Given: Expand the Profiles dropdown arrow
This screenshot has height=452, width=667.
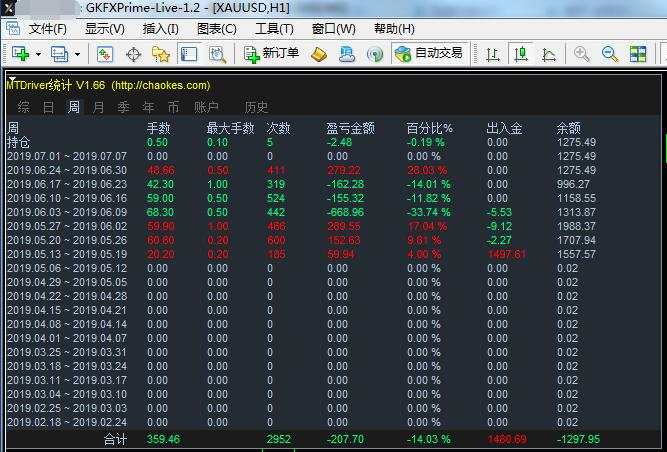Looking at the screenshot, I should 77,54.
